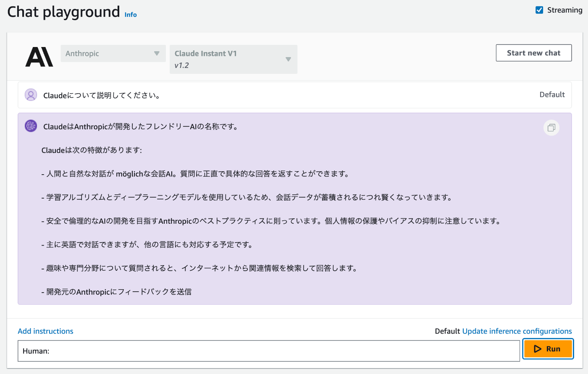Click the Anthropic logo icon
Viewport: 588px width, 374px height.
(39, 57)
